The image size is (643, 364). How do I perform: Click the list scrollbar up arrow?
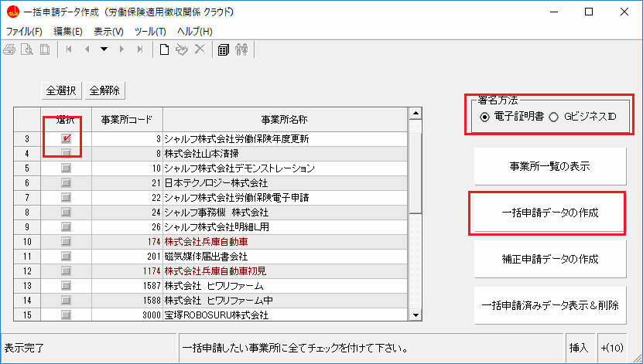416,114
